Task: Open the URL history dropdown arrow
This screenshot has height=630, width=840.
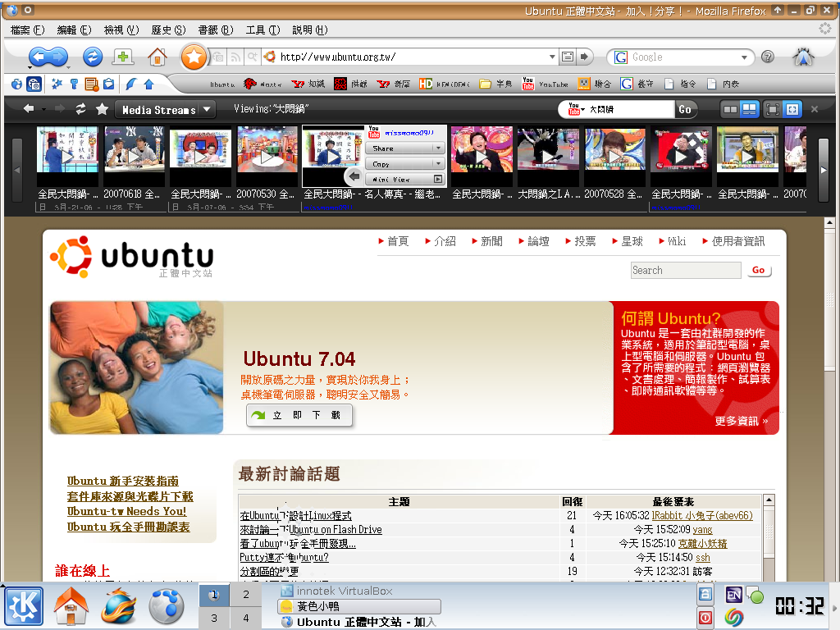Action: (x=552, y=57)
